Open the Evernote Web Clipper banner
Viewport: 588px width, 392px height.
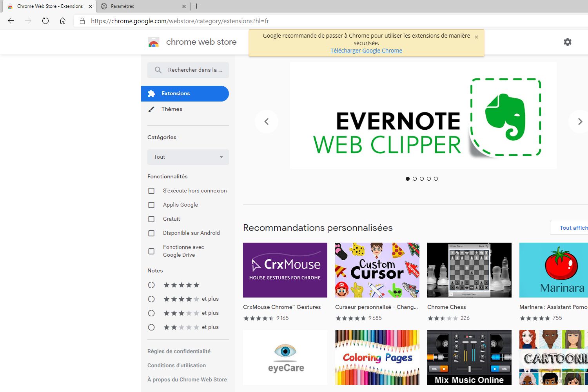coord(423,116)
